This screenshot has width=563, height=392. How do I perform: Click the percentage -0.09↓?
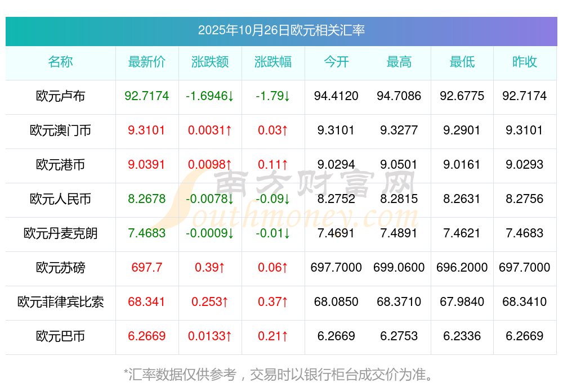(x=273, y=199)
